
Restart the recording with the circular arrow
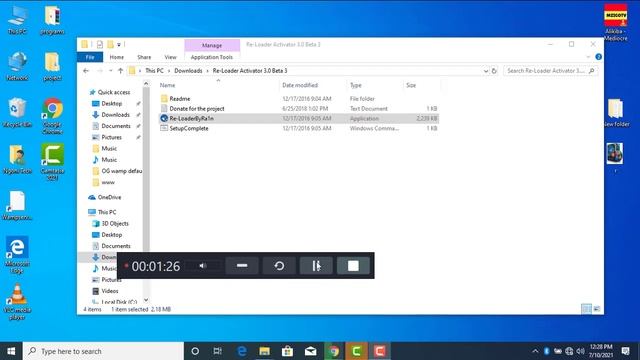(279, 266)
